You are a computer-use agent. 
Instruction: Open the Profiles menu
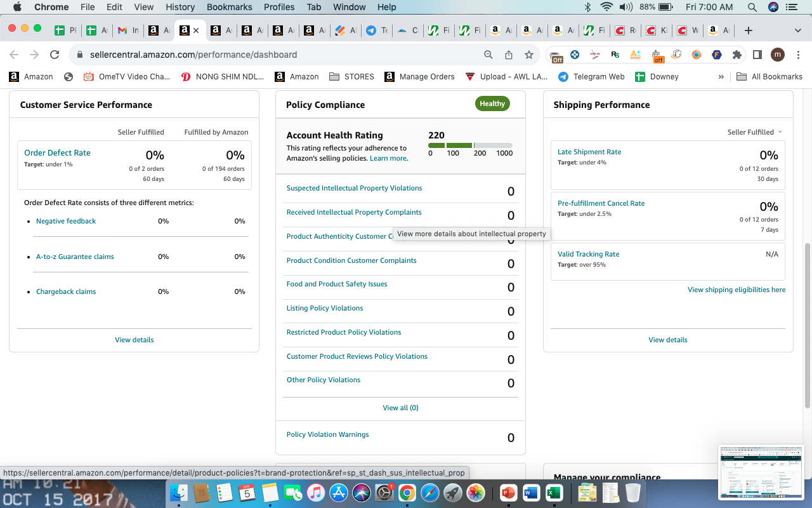pos(280,7)
